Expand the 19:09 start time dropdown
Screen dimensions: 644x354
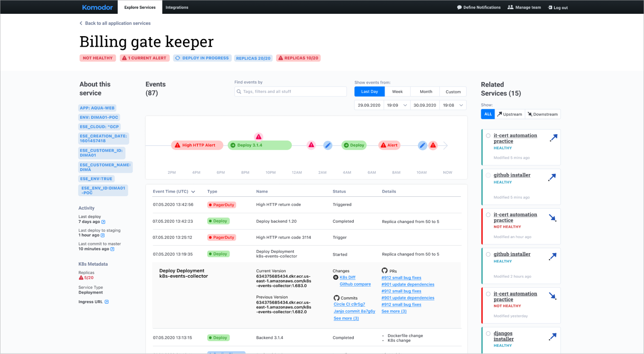(405, 105)
